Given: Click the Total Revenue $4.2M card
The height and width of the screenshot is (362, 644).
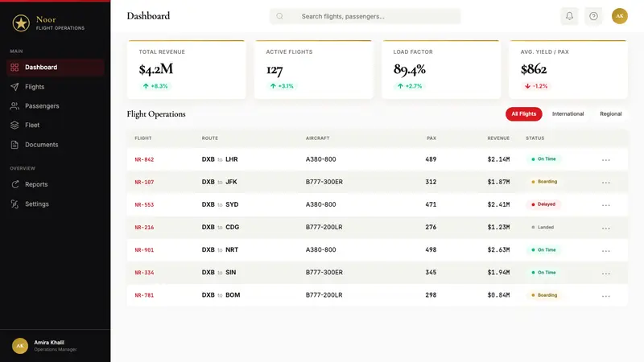Looking at the screenshot, I should tap(187, 69).
